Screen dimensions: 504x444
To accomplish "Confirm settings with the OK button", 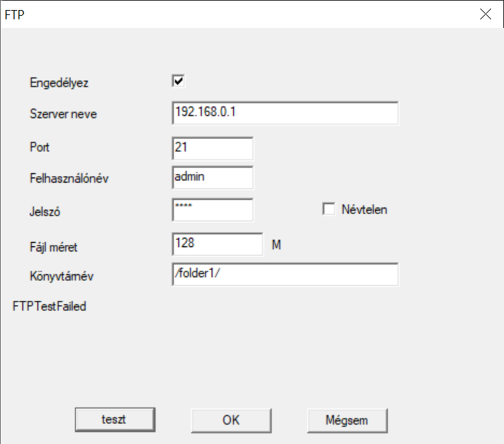I will (231, 420).
